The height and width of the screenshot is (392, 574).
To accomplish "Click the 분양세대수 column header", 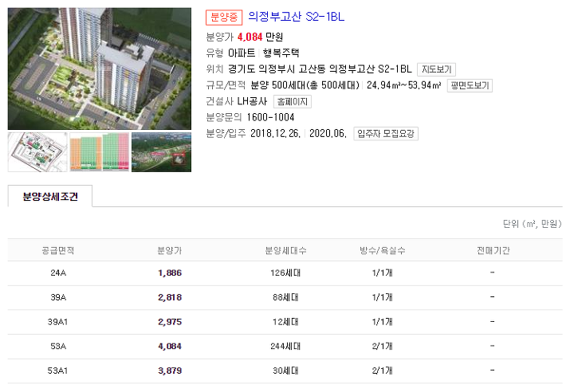I will (285, 250).
